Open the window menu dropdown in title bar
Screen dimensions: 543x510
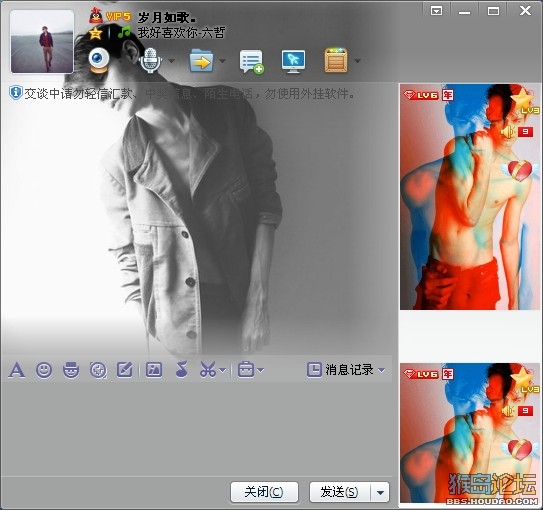pos(436,11)
